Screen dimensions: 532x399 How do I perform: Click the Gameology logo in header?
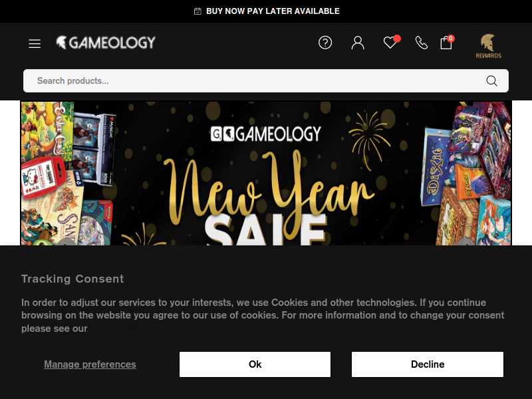(x=106, y=43)
